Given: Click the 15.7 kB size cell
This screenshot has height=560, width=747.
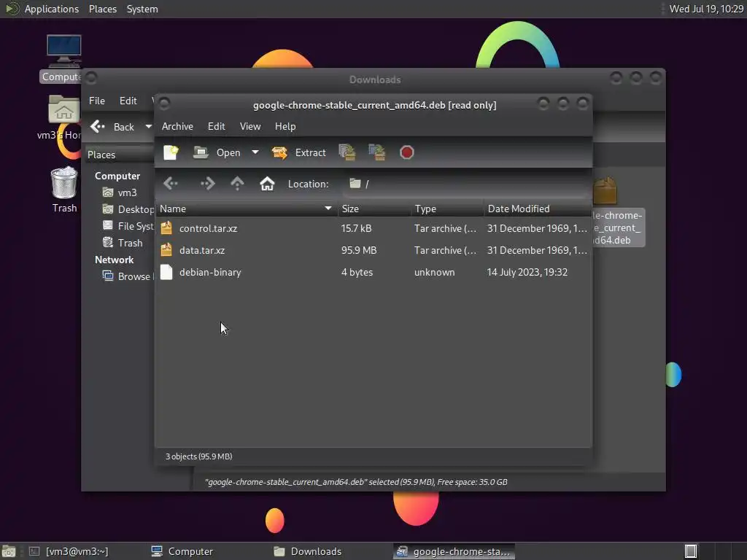Looking at the screenshot, I should click(x=356, y=228).
